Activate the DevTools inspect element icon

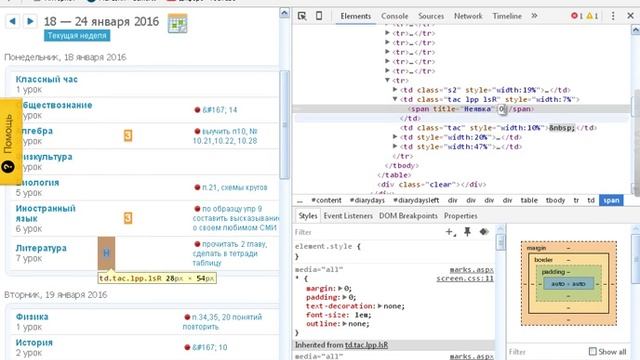point(302,16)
